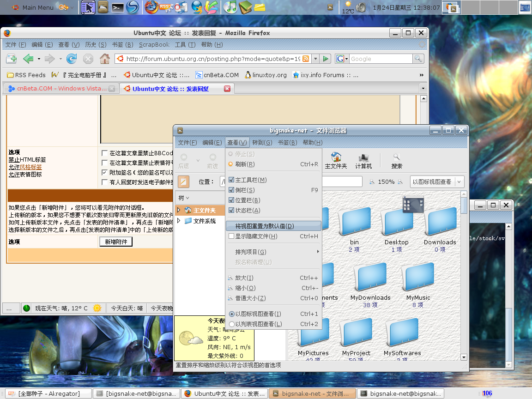
Task: Open the file cabinet launcher beside the terminal icon
Action: click(103, 7)
